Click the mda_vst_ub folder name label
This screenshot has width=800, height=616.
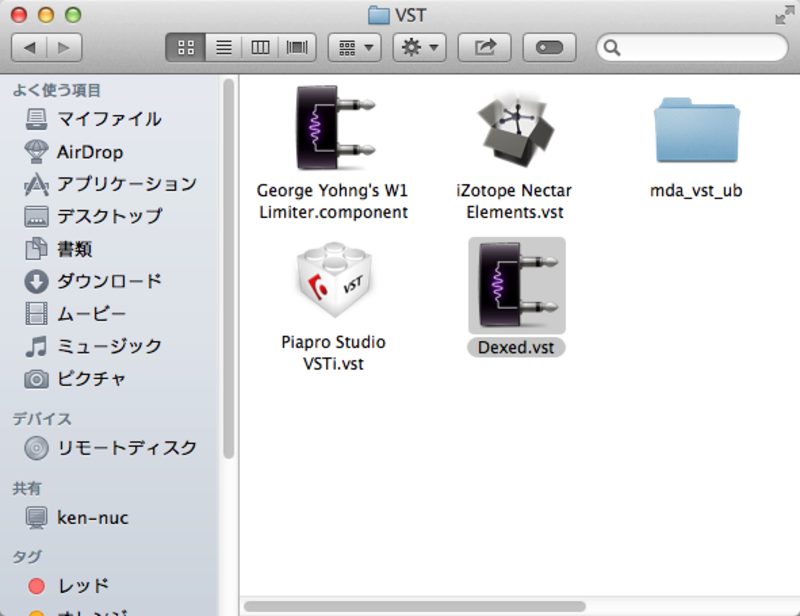(x=696, y=191)
